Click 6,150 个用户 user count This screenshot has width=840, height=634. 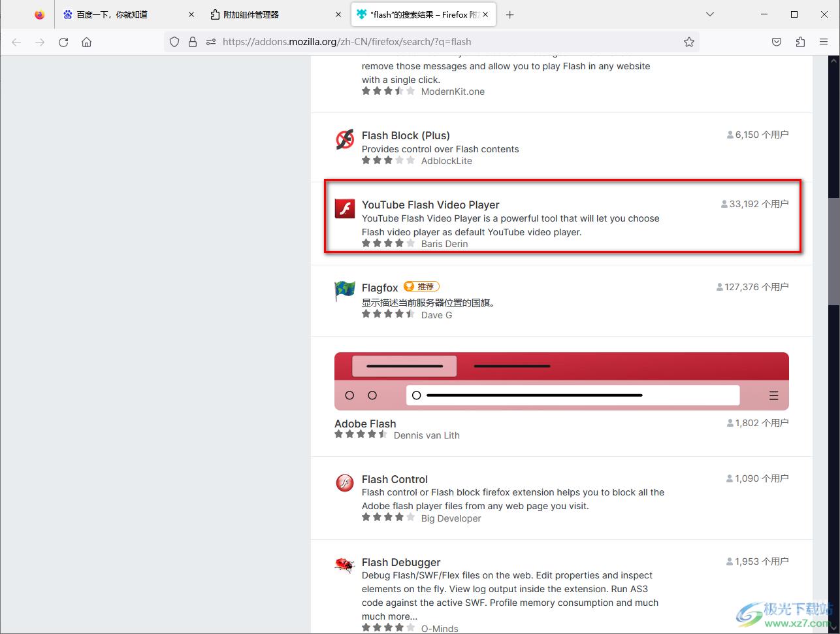coord(758,135)
